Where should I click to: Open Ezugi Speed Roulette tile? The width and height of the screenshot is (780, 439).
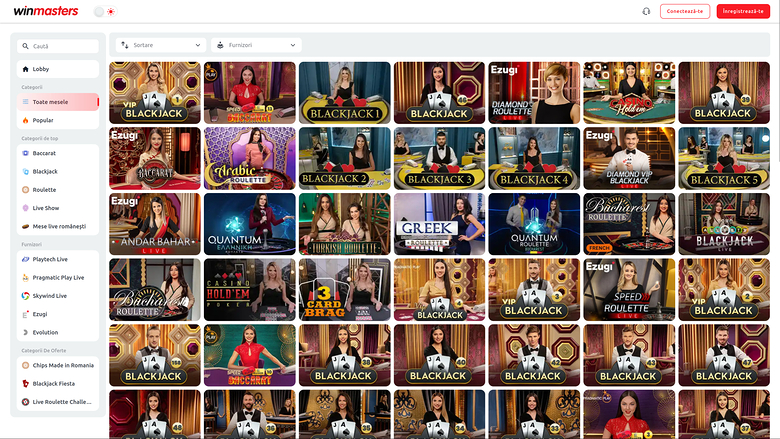point(629,290)
